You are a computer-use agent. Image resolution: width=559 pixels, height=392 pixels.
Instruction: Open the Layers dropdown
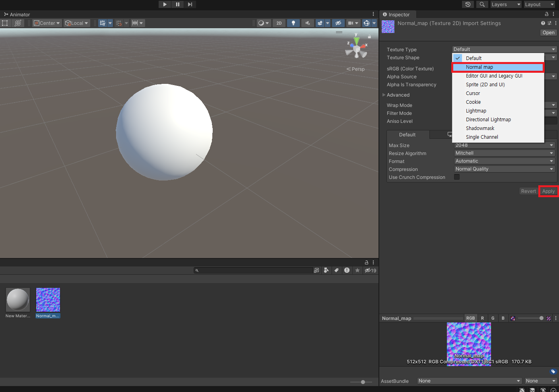click(506, 4)
